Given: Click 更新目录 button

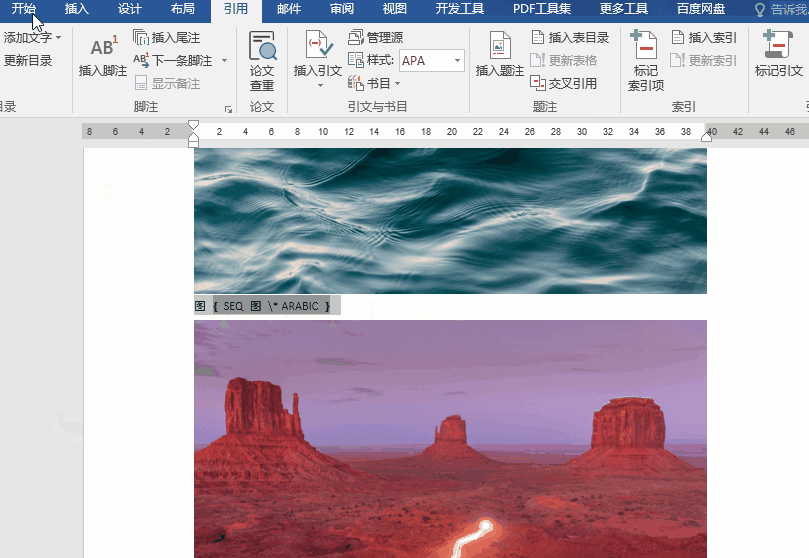Looking at the screenshot, I should pyautogui.click(x=28, y=60).
